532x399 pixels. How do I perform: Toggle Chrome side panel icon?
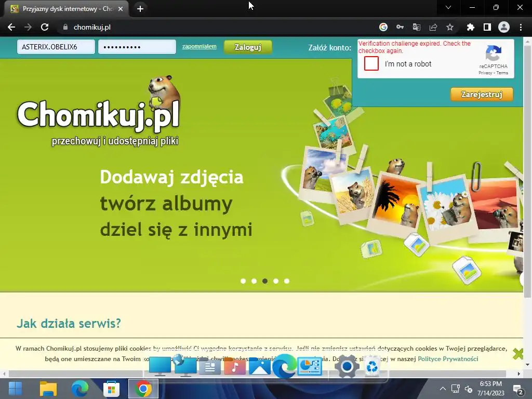click(x=487, y=27)
